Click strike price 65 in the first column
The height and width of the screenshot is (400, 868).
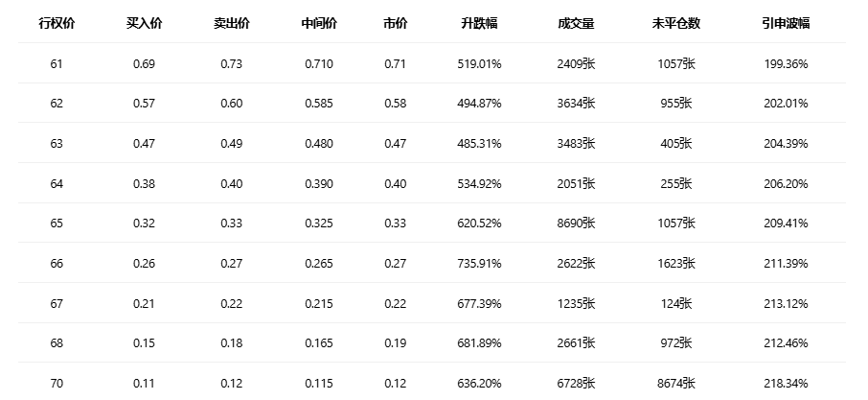coord(57,223)
